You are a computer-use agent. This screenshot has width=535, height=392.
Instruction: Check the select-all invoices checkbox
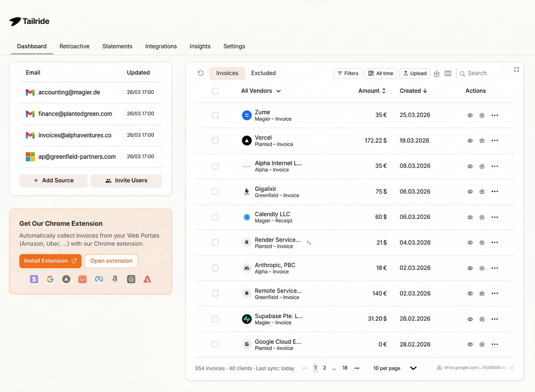click(x=215, y=91)
